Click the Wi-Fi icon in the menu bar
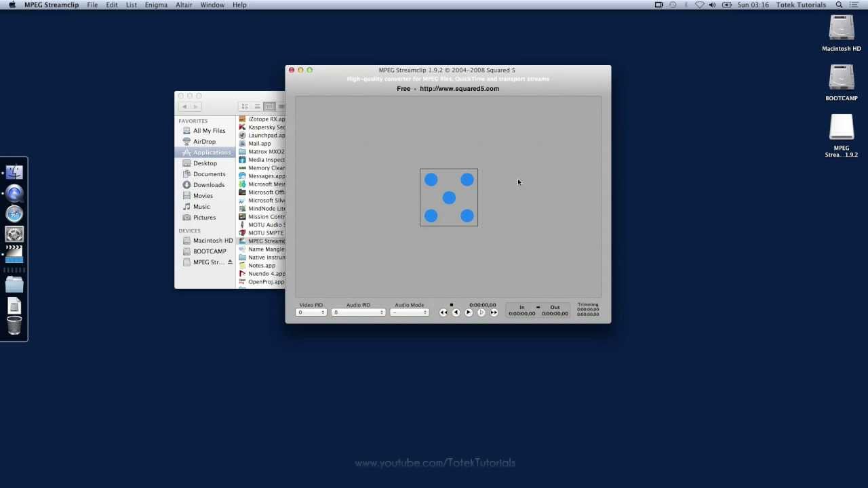868x488 pixels. (x=699, y=5)
